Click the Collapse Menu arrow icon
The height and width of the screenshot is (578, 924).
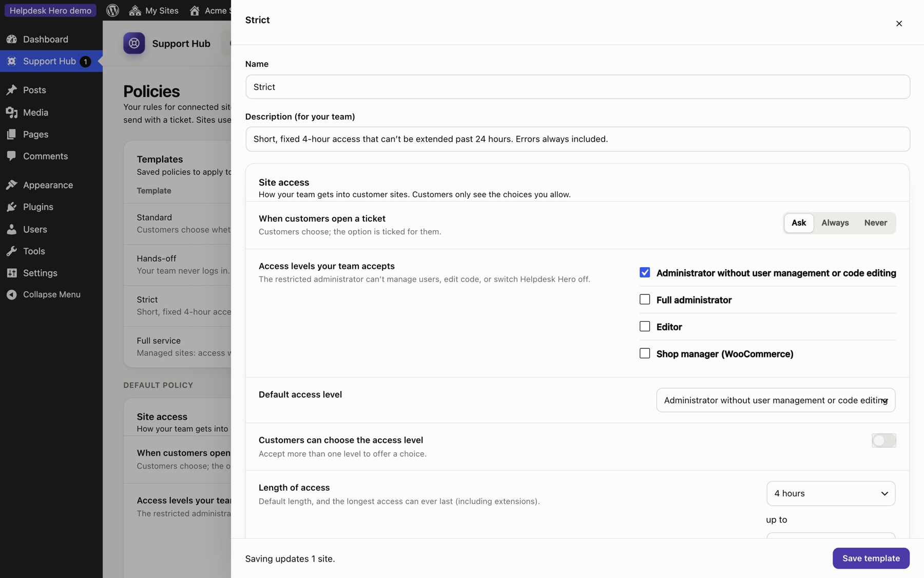12,294
